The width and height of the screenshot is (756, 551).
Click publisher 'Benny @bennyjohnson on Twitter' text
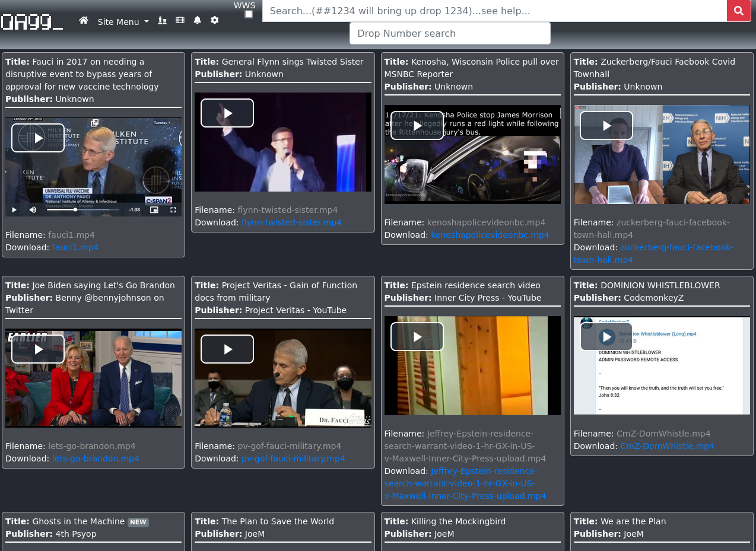(85, 304)
